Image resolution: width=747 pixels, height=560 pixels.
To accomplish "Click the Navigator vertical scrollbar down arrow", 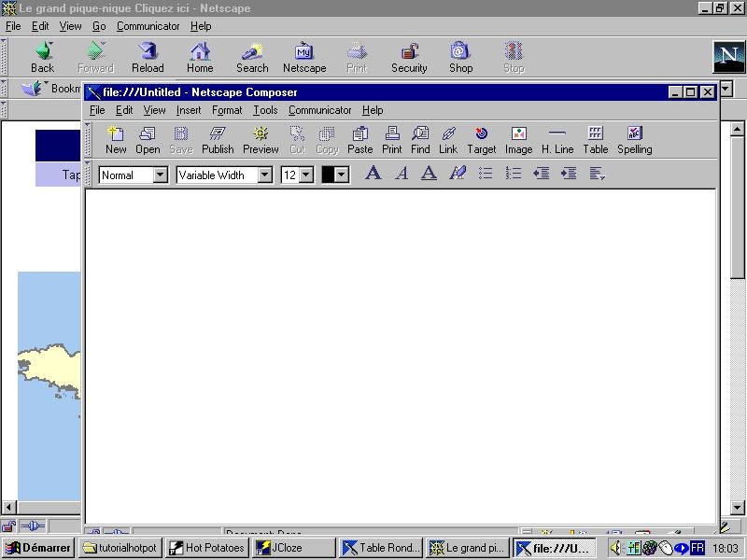I will tap(737, 508).
